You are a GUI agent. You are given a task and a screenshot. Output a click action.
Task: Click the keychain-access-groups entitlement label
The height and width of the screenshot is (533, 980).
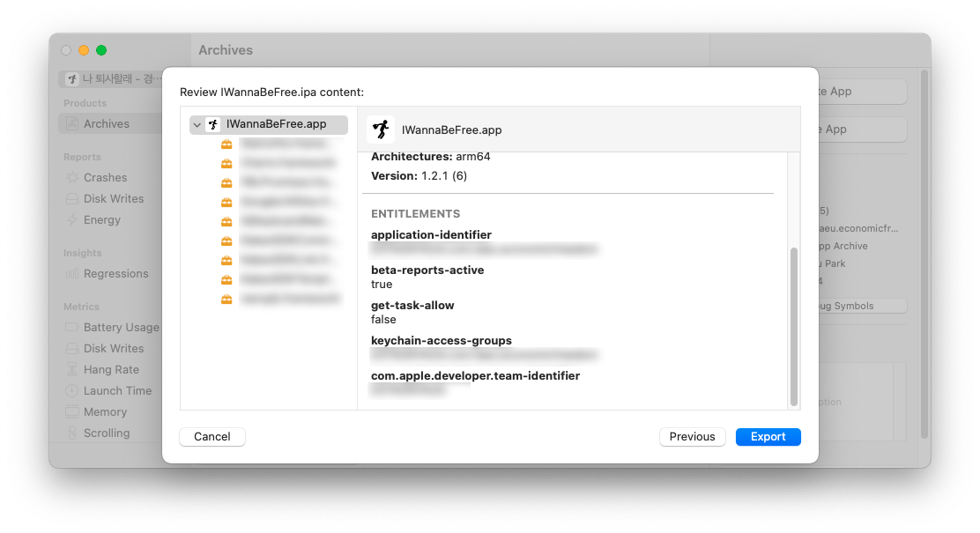pos(442,341)
